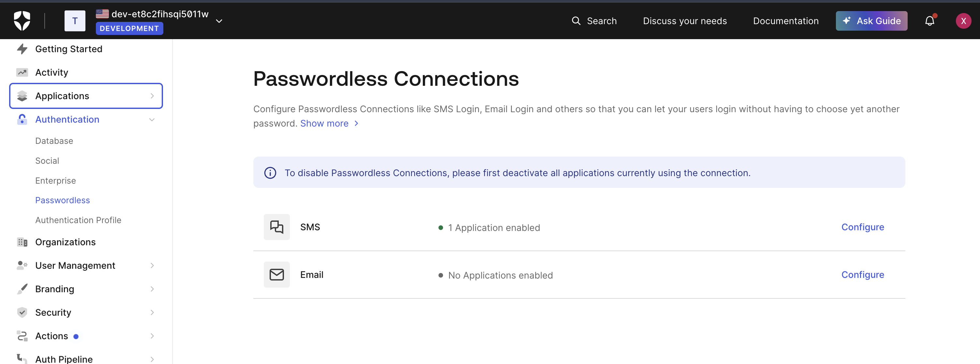Open the tenant switcher dropdown arrow
Image resolution: width=980 pixels, height=364 pixels.
[219, 21]
